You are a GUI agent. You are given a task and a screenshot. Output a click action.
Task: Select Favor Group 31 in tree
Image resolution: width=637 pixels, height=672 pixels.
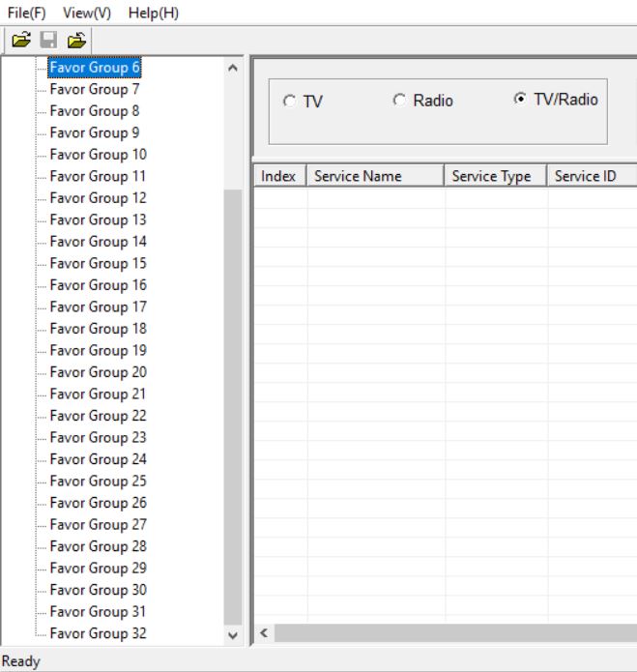point(98,612)
